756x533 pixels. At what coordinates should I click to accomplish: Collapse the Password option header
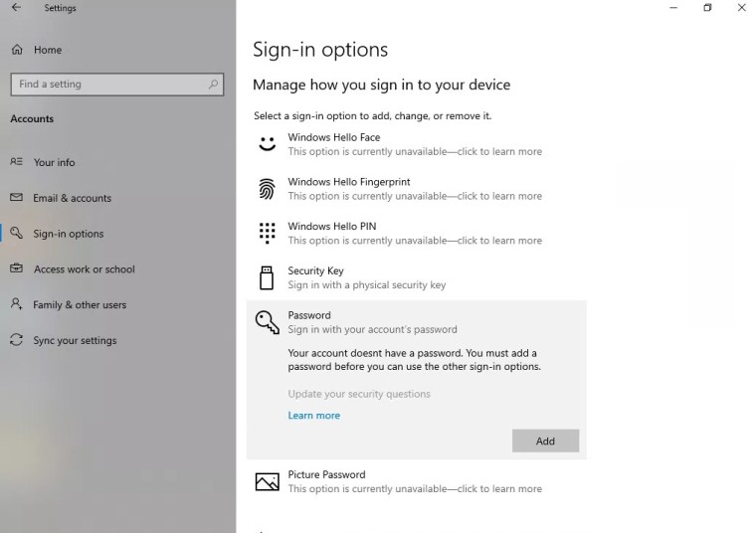[x=417, y=322]
